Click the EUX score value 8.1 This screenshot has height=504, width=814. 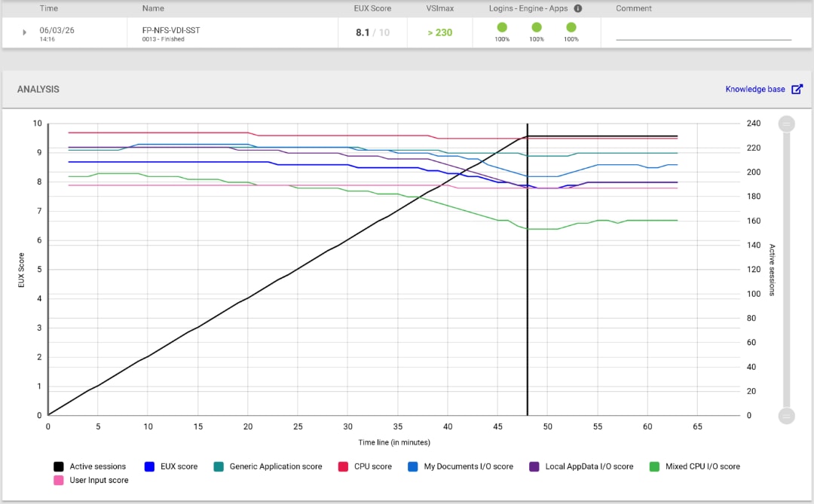[363, 32]
